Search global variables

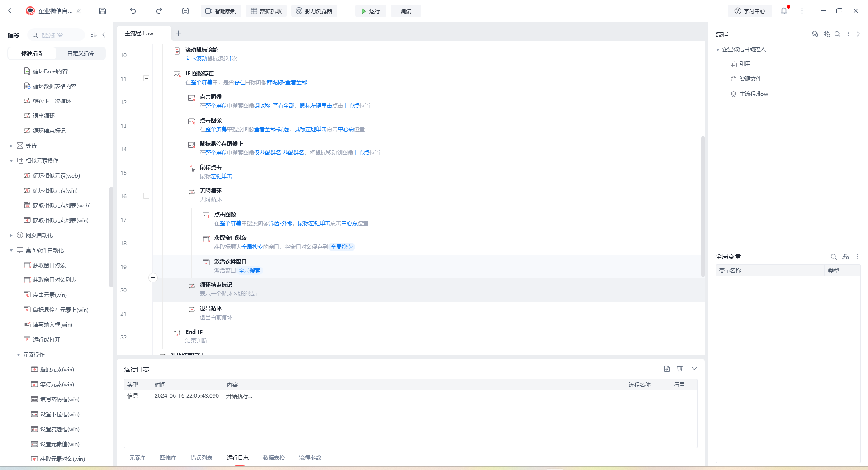pyautogui.click(x=834, y=257)
